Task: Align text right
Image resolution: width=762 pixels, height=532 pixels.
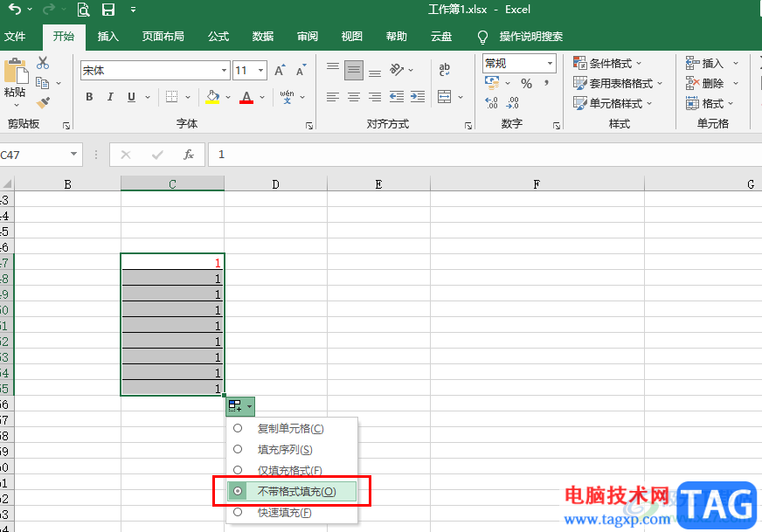Action: click(375, 97)
